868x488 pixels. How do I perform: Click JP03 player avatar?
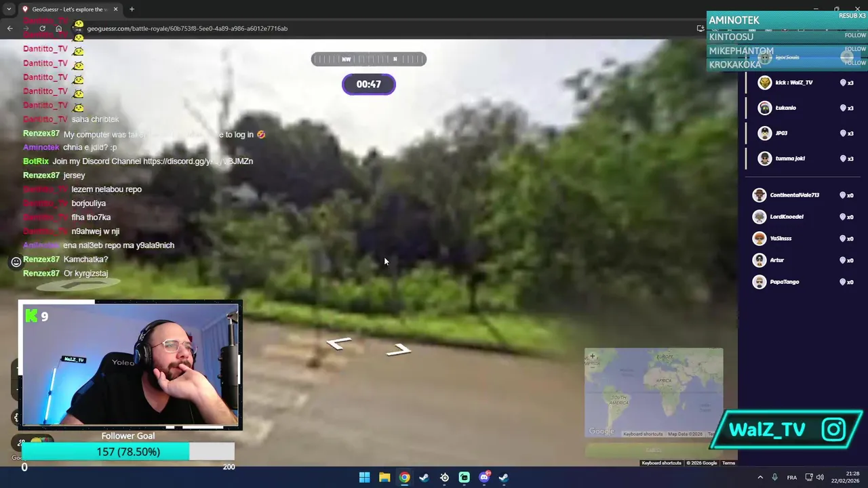pyautogui.click(x=765, y=133)
